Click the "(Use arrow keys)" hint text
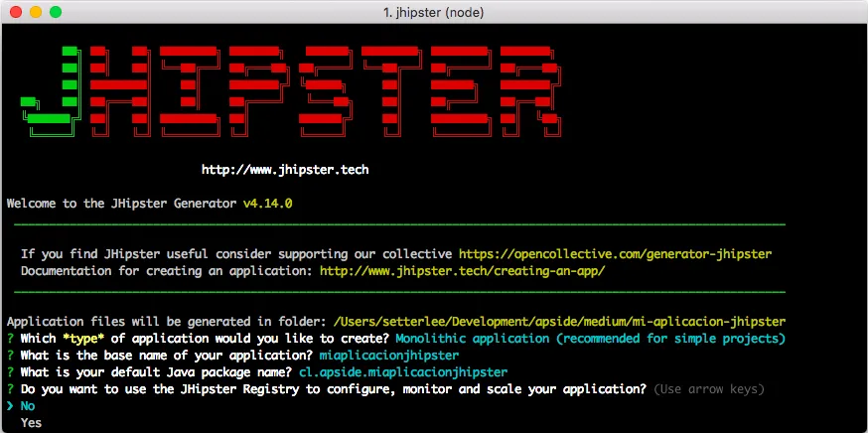Image resolution: width=868 pixels, height=433 pixels. pyautogui.click(x=709, y=389)
